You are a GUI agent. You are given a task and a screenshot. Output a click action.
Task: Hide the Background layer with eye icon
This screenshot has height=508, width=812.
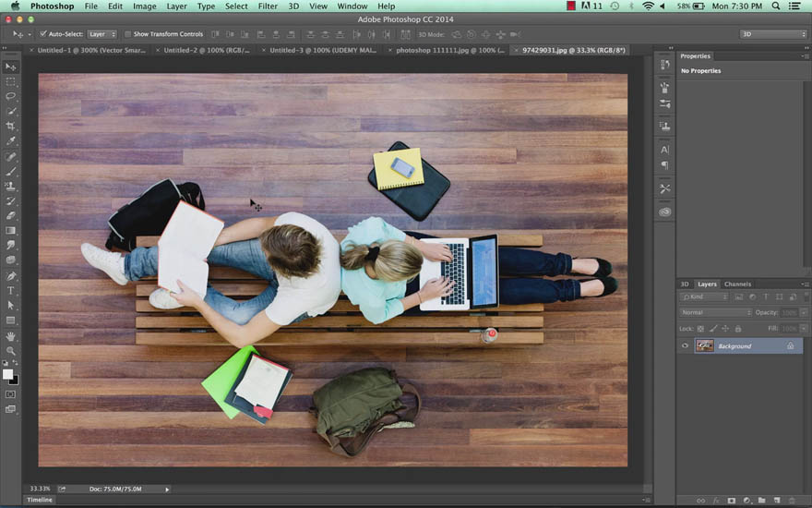[685, 345]
